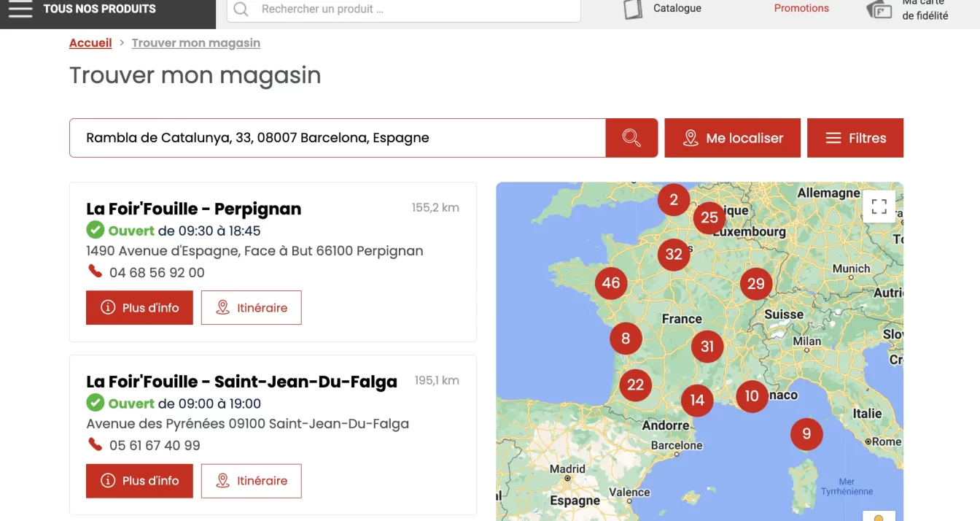Go to Catalogue
The width and height of the screenshot is (980, 521).
click(677, 8)
